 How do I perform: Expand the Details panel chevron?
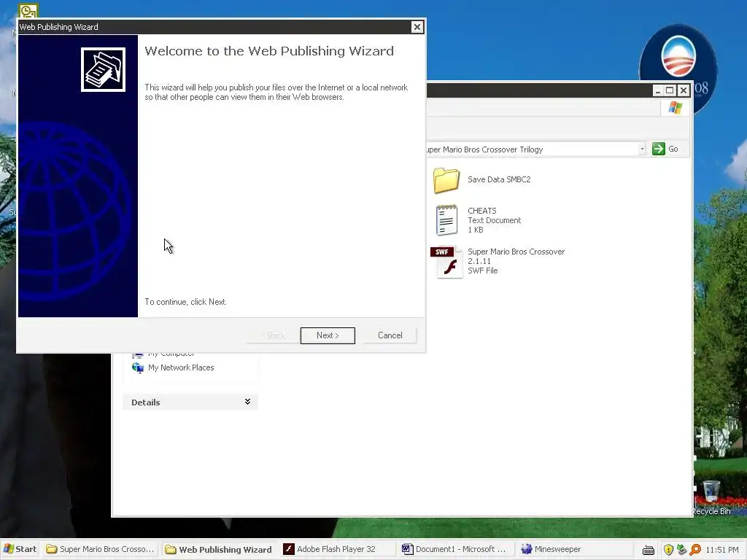[247, 402]
